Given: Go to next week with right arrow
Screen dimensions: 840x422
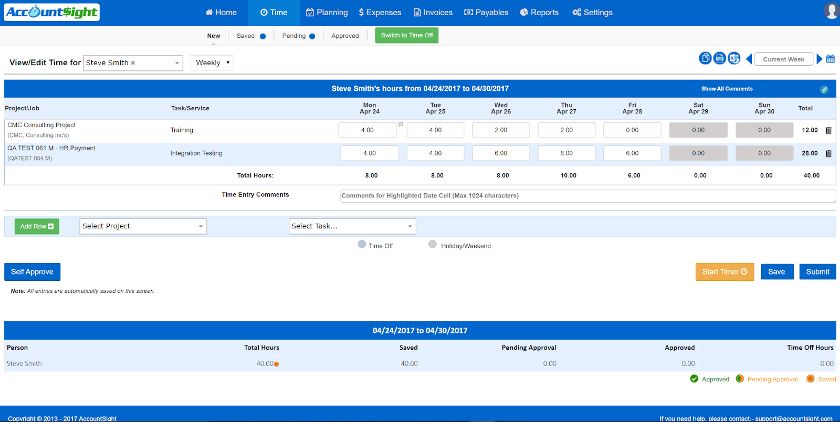Looking at the screenshot, I should click(x=820, y=59).
